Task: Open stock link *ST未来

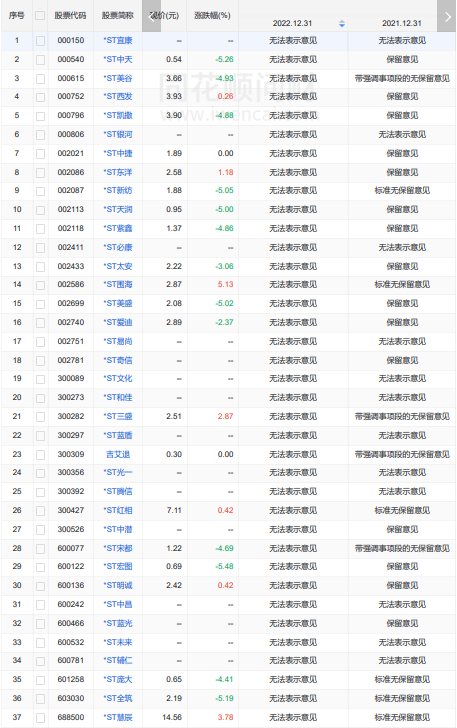Action: coord(118,643)
